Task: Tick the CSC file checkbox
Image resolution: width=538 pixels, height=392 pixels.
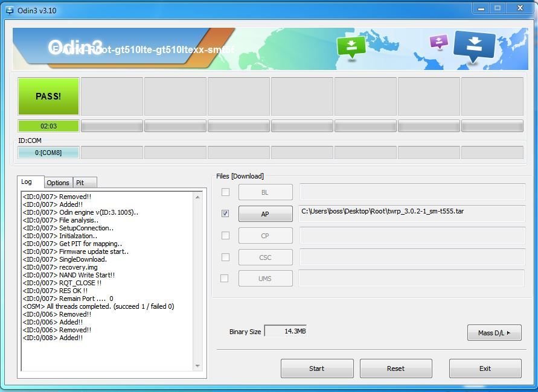Action: (x=225, y=257)
